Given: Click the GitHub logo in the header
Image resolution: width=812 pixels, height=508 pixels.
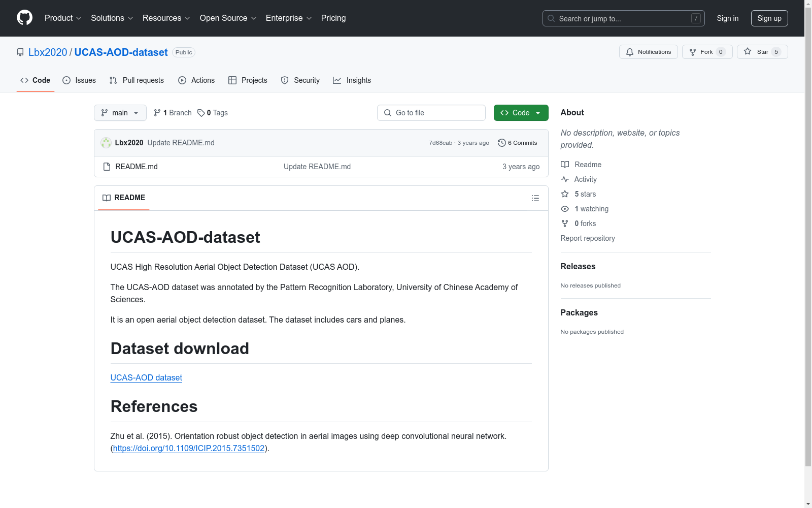Looking at the screenshot, I should (x=24, y=18).
